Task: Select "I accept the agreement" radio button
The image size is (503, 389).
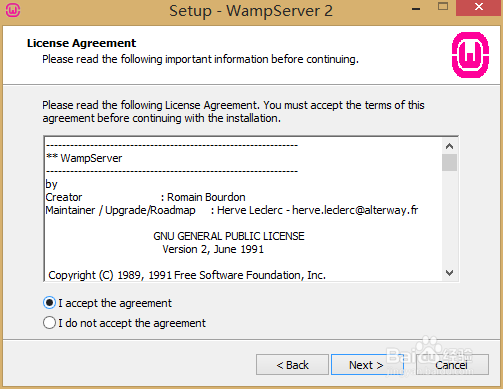Action: [49, 303]
